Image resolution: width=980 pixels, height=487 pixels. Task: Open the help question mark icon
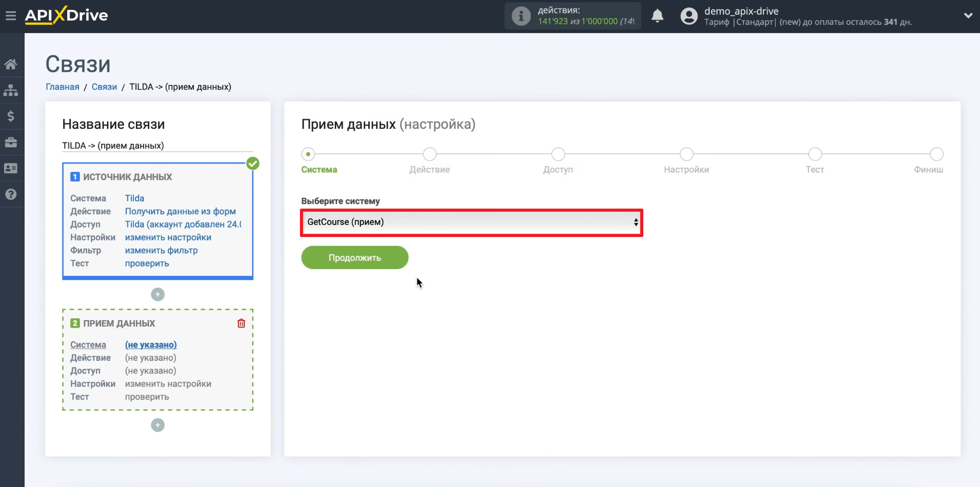(11, 194)
